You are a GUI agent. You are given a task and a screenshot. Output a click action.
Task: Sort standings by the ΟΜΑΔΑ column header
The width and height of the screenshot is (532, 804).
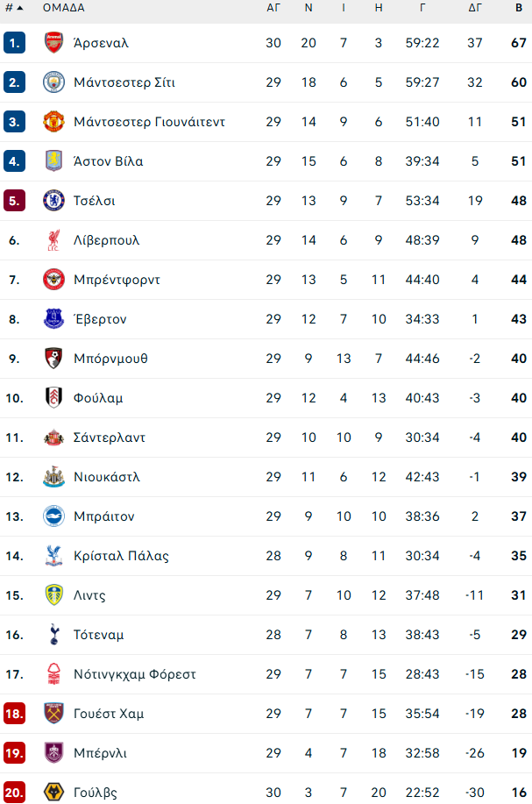pyautogui.click(x=64, y=8)
